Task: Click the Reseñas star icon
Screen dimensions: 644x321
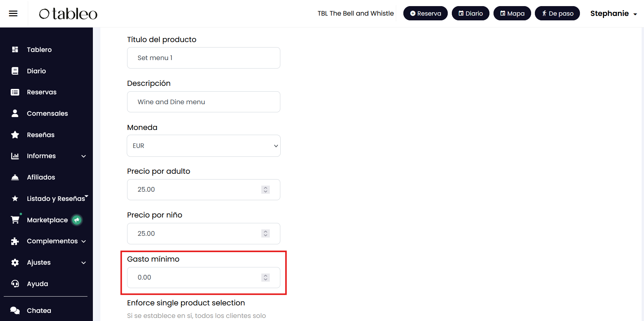Action: tap(15, 135)
